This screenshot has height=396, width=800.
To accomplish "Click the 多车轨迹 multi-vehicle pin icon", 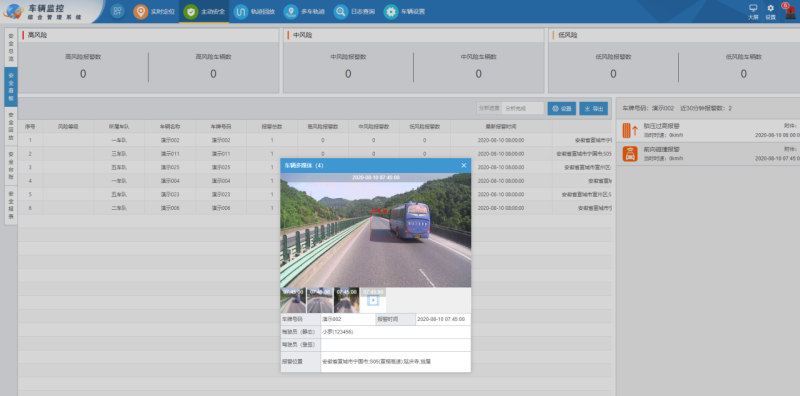I will [291, 11].
